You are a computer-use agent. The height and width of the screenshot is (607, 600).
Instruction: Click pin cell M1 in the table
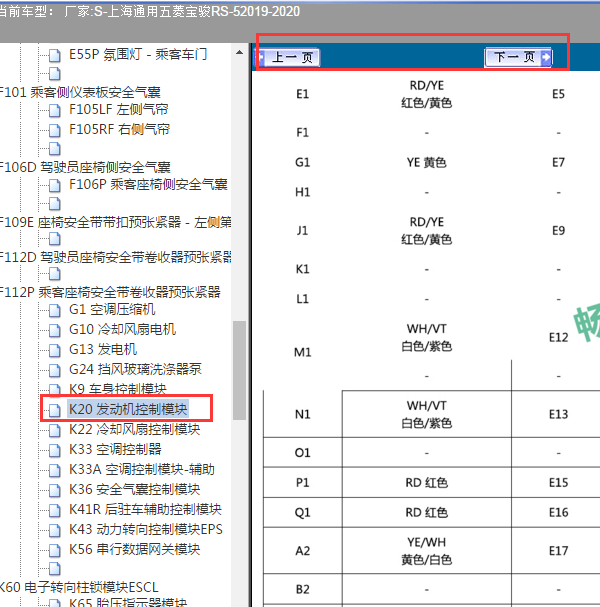tap(302, 352)
